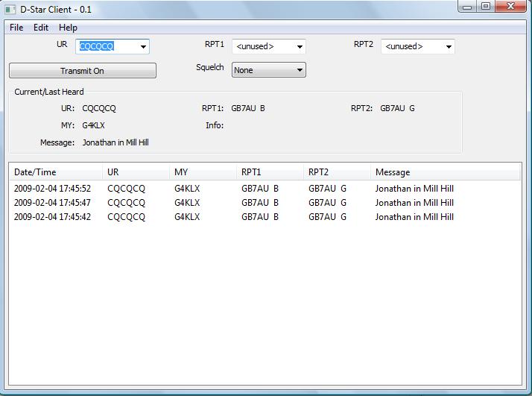The width and height of the screenshot is (532, 396).
Task: Click the Message column header
Action: tap(445, 172)
